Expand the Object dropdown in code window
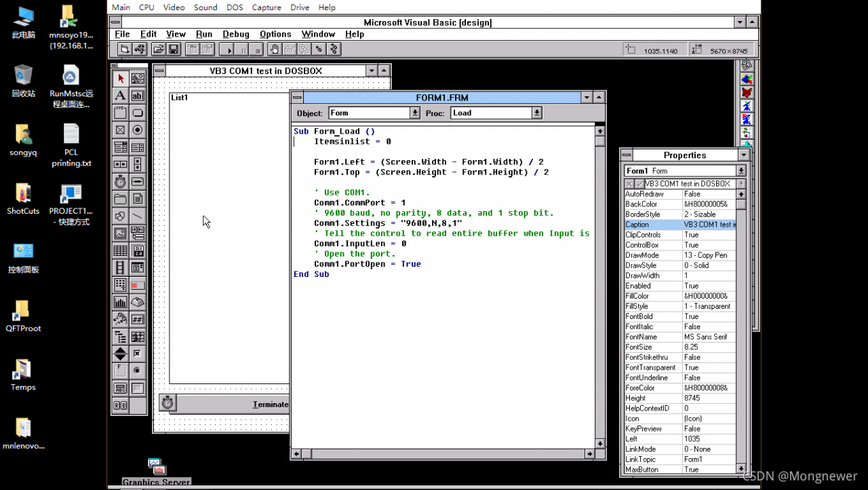 coord(415,113)
